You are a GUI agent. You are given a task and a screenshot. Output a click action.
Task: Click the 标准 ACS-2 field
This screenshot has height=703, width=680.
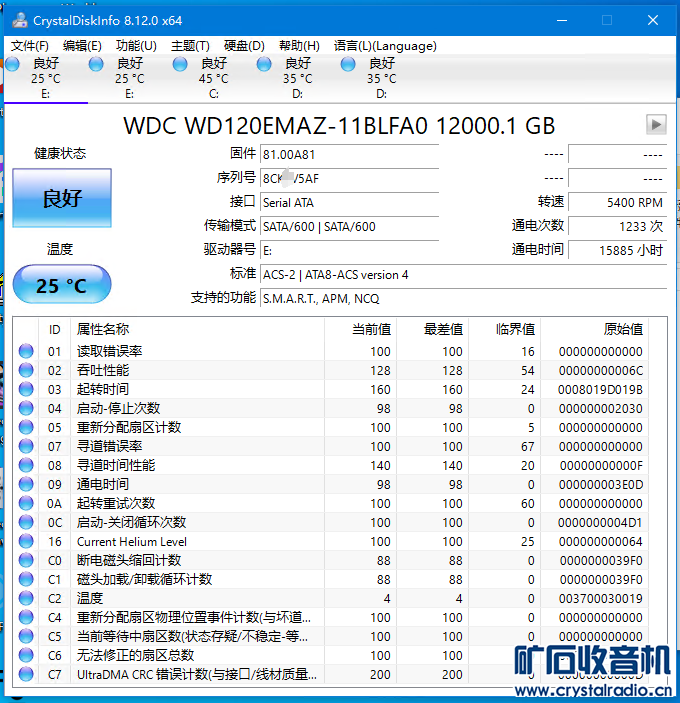pos(463,274)
